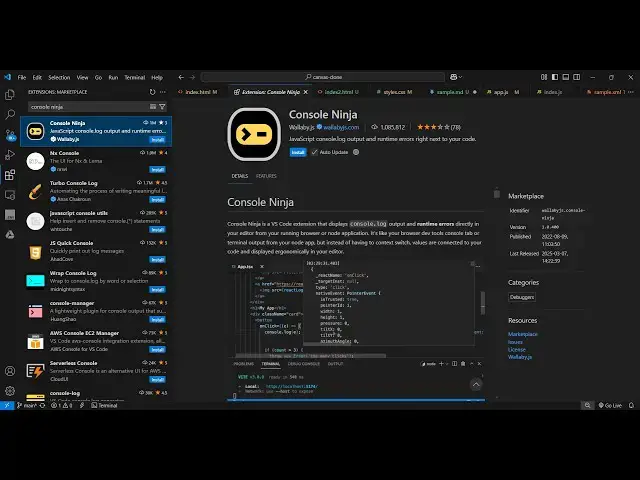
Task: Close the Extension: Console Ninja tab
Action: 306,92
